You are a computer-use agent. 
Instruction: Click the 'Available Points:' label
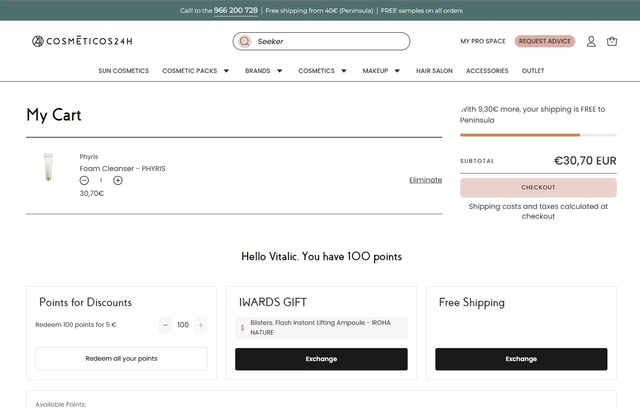(x=61, y=404)
